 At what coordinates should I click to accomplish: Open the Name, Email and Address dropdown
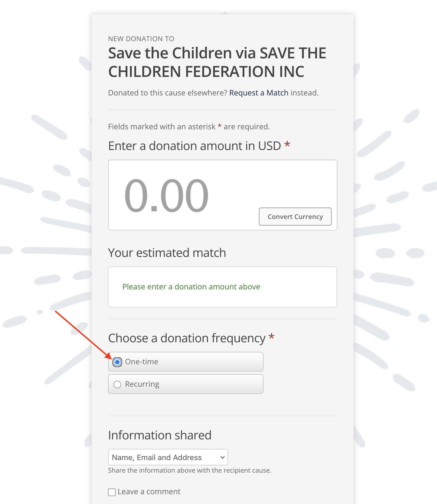168,457
